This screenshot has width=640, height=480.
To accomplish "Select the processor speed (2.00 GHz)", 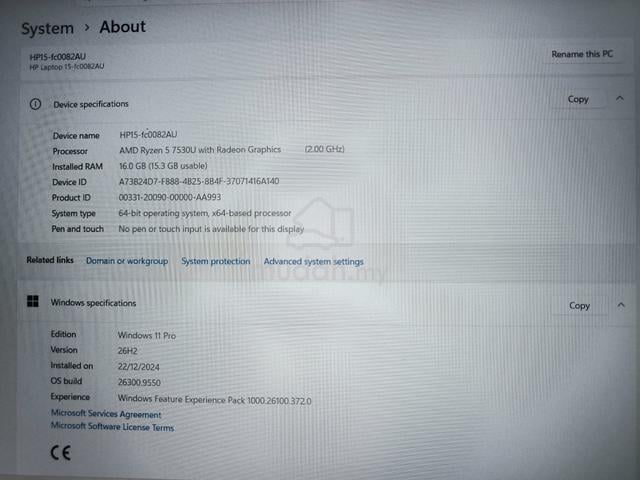I will (x=324, y=149).
